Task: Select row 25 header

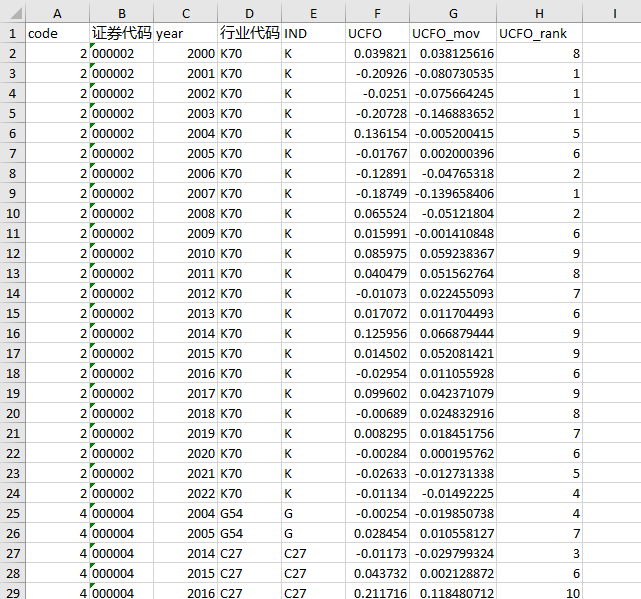Action: (13, 514)
